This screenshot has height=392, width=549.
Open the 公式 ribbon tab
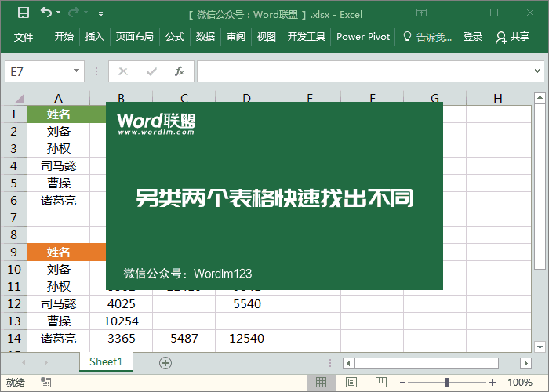point(175,36)
